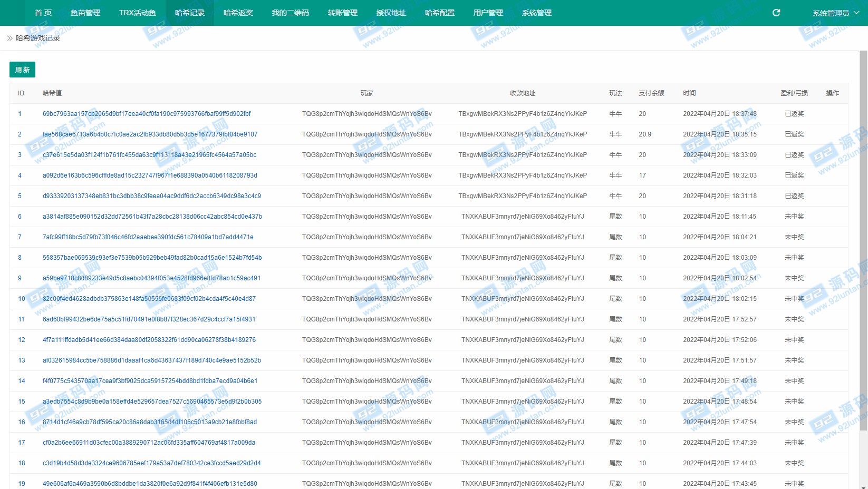
Task: Open hash link starting 82c00f4ed4628adb
Action: tap(149, 299)
